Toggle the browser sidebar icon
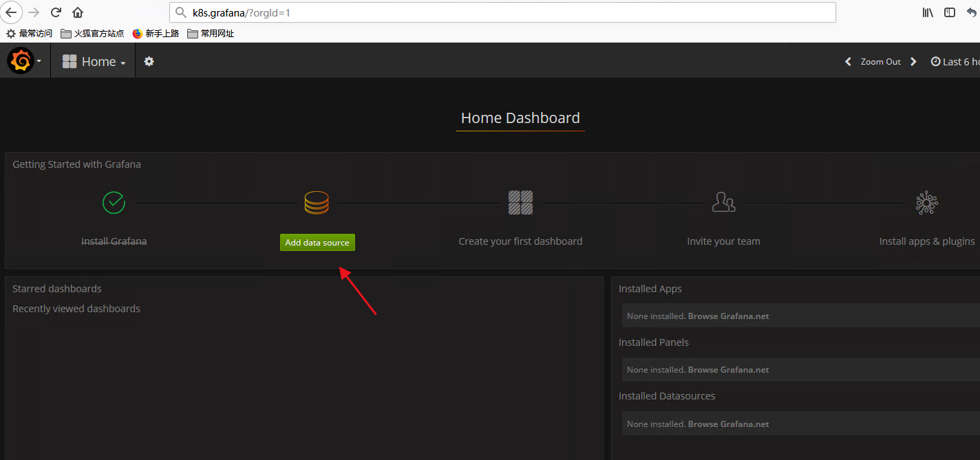The width and height of the screenshot is (980, 460). click(x=950, y=12)
